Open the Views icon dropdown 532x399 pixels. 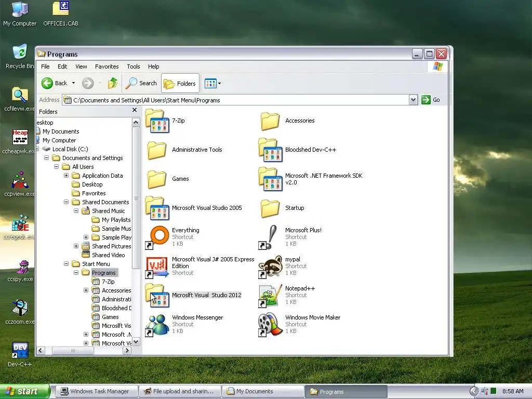tap(212, 83)
